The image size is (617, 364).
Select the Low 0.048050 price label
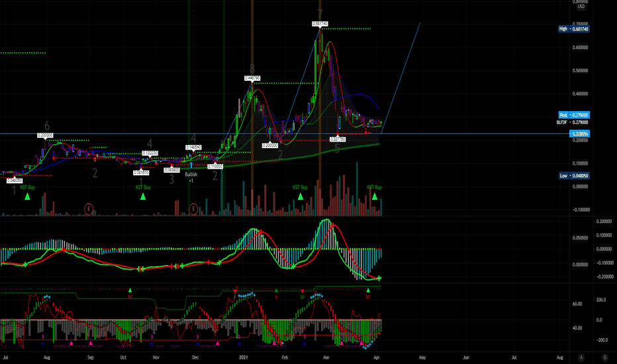coord(574,175)
